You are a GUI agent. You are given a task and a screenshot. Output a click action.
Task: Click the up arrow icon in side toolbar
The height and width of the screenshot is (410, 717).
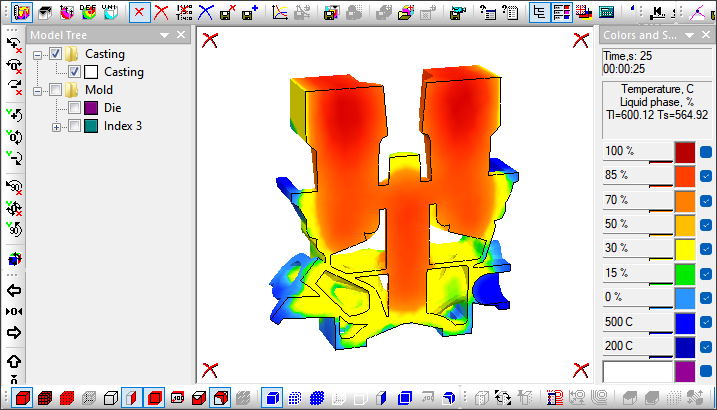14,361
